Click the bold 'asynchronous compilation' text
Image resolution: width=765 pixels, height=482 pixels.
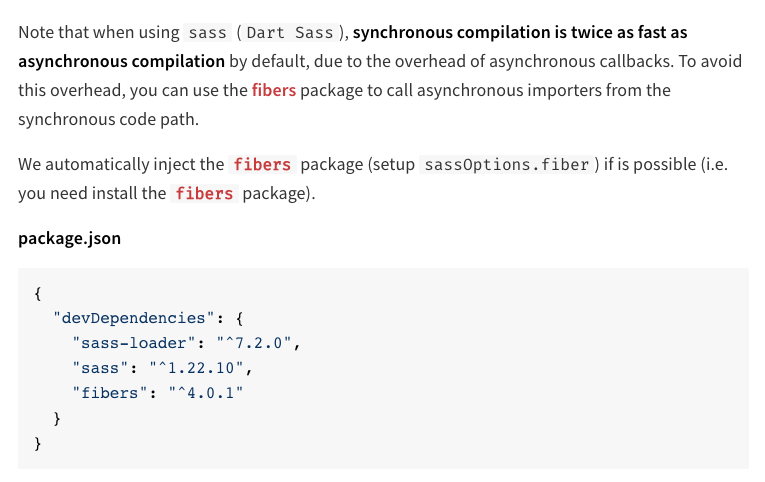121,61
